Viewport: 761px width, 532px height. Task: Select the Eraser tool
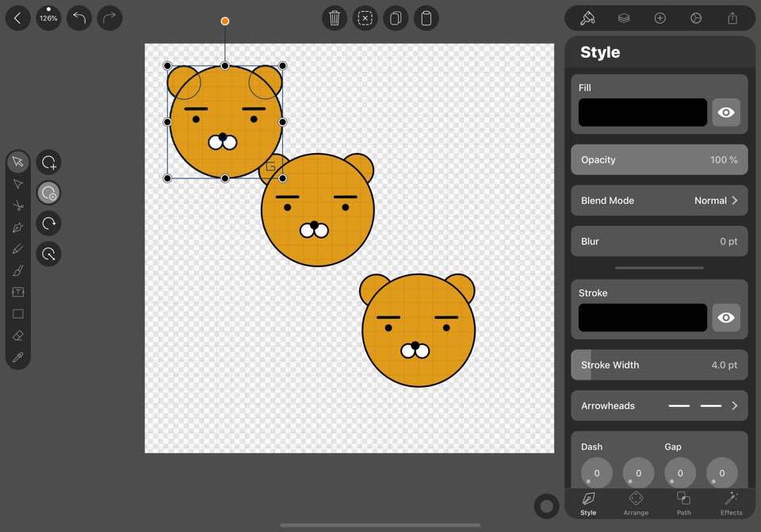18,335
